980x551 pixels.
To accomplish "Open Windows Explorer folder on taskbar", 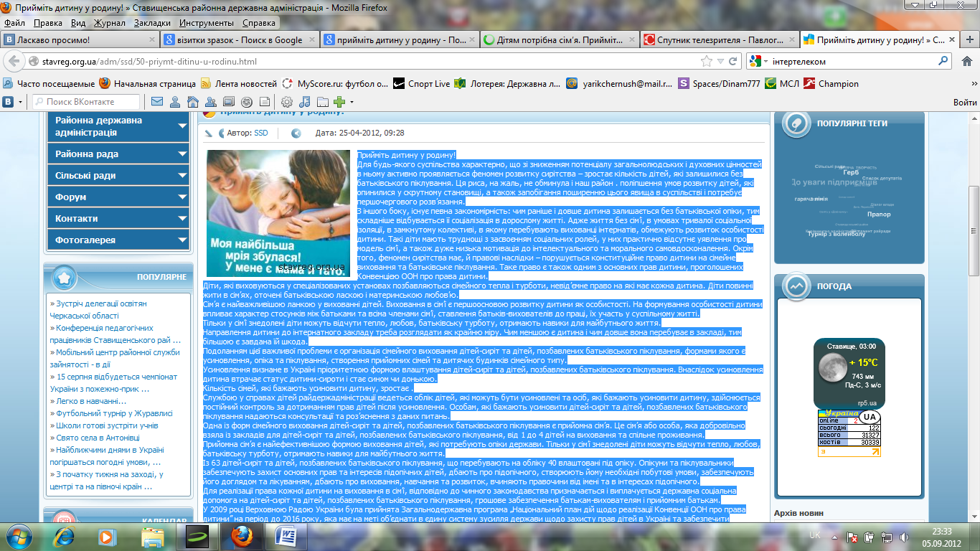I will 153,536.
